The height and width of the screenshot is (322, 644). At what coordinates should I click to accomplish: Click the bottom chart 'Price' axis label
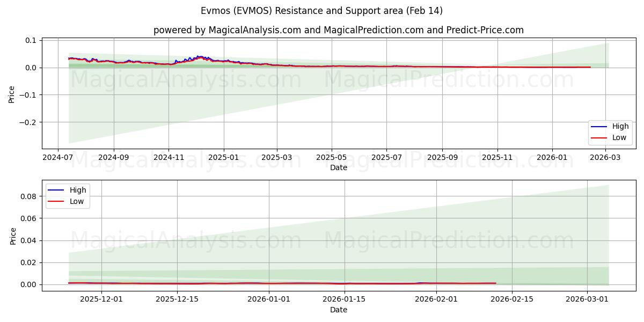[x=13, y=236]
